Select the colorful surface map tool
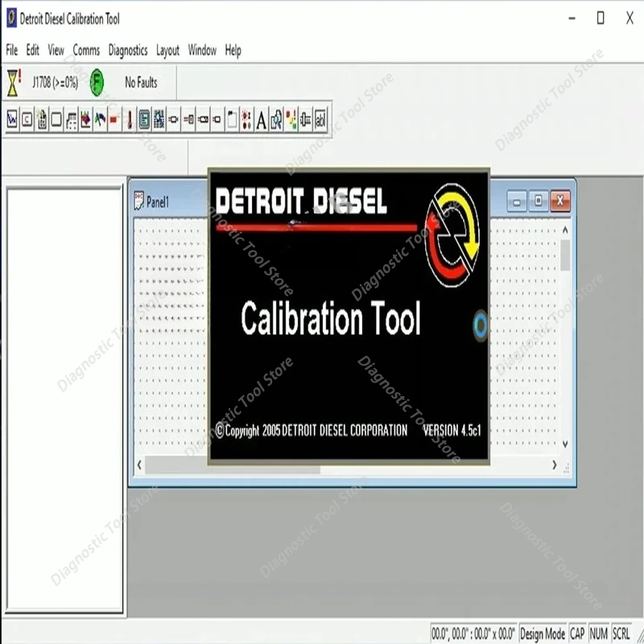This screenshot has width=644, height=644. [85, 120]
